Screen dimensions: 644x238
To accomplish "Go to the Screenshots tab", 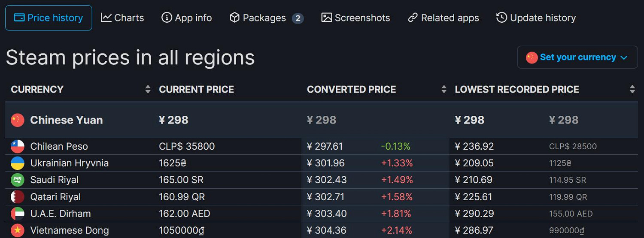I will (x=355, y=18).
